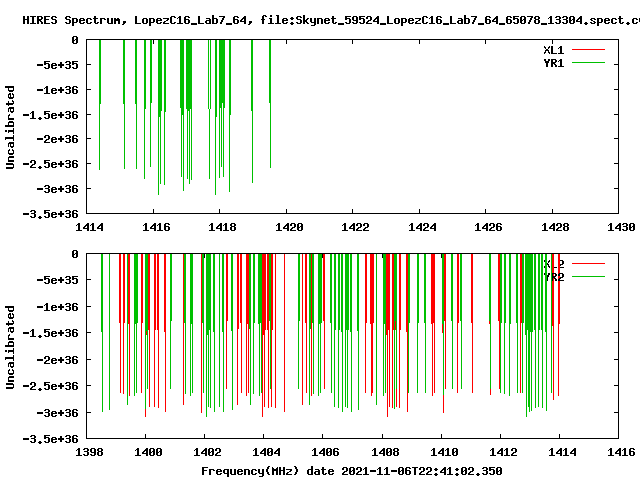Click the 1410 frequency tick label

pyautogui.click(x=444, y=452)
